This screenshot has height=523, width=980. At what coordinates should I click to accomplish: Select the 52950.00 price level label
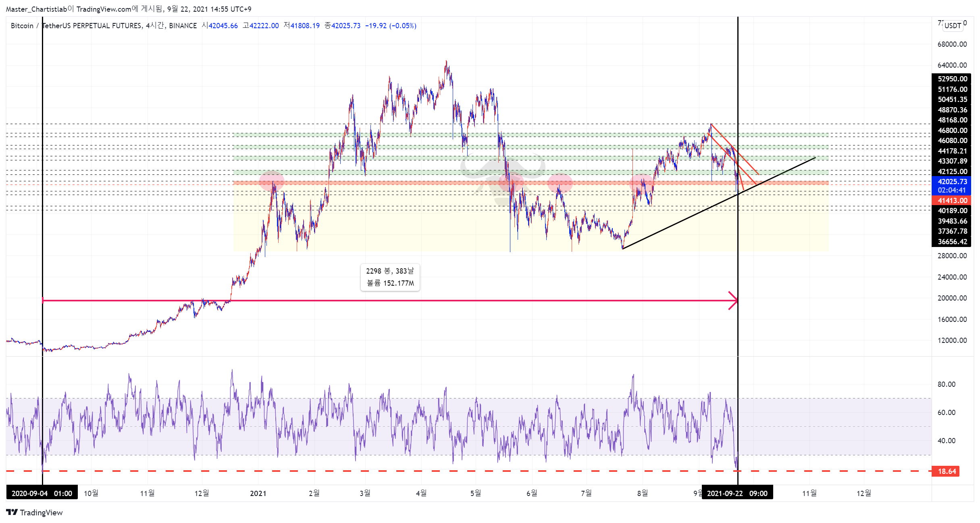click(x=952, y=79)
